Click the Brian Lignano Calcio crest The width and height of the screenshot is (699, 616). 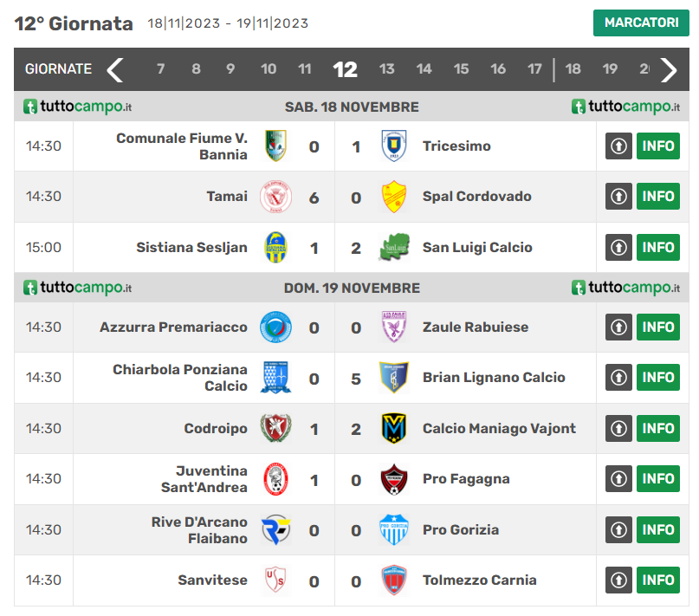coord(394,378)
